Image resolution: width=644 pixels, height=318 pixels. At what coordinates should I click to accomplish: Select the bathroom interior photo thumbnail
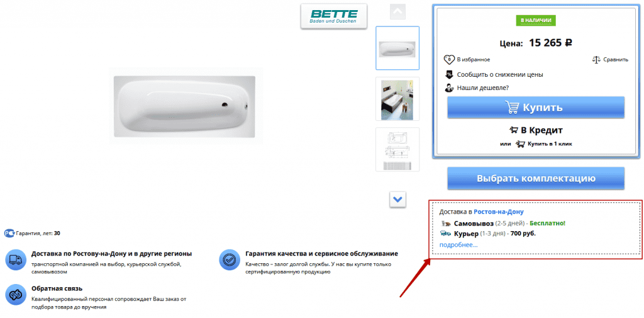[x=397, y=99]
